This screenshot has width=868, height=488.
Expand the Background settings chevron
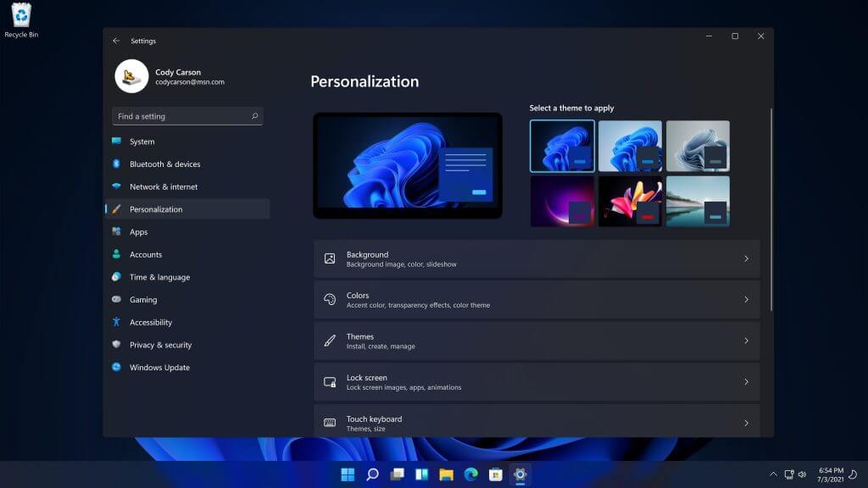(x=746, y=258)
